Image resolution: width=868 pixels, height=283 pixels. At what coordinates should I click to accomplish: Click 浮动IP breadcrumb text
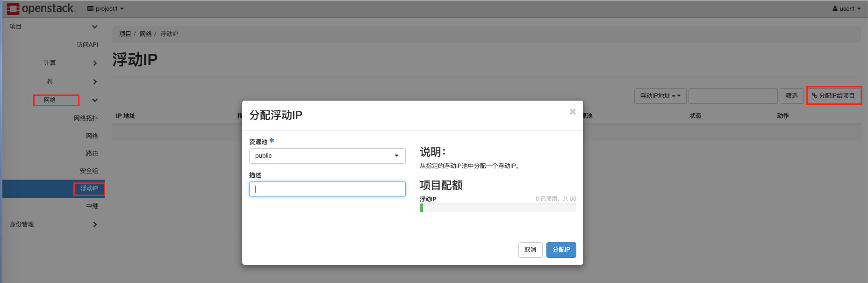[x=169, y=34]
